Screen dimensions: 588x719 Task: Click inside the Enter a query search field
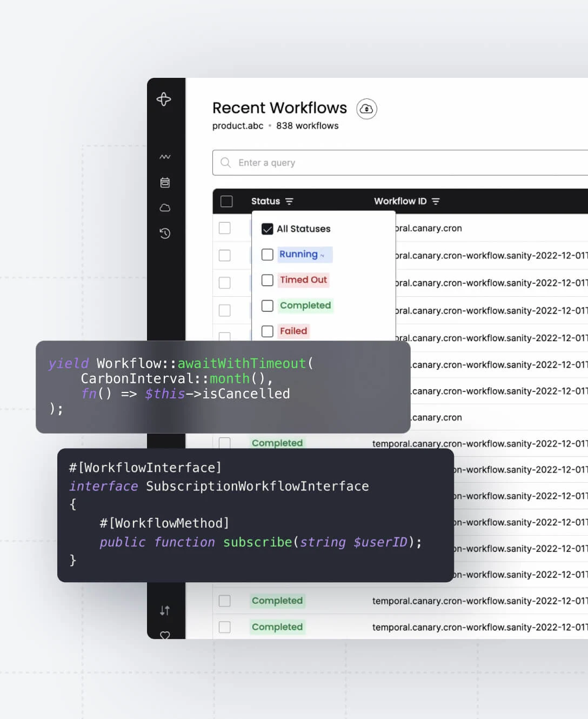pos(324,163)
